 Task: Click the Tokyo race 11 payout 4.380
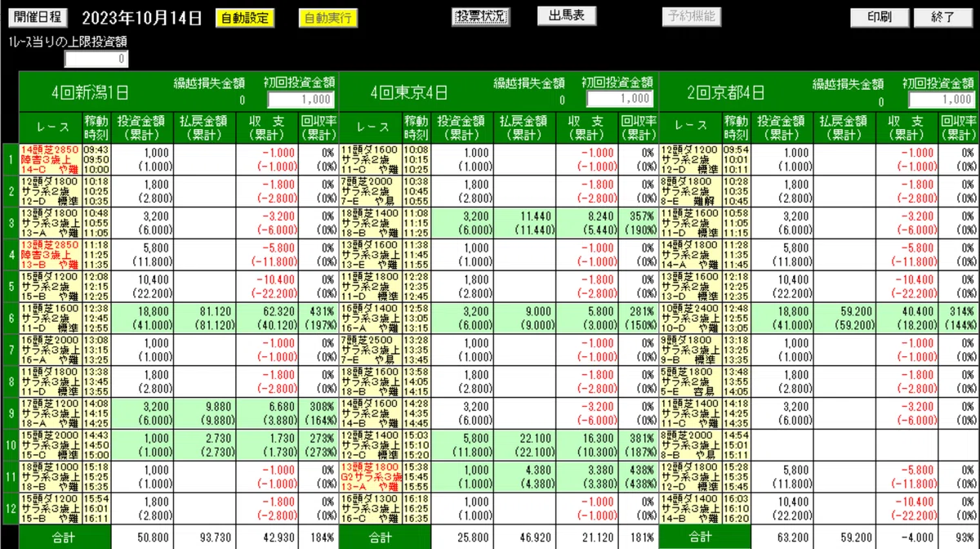(523, 476)
